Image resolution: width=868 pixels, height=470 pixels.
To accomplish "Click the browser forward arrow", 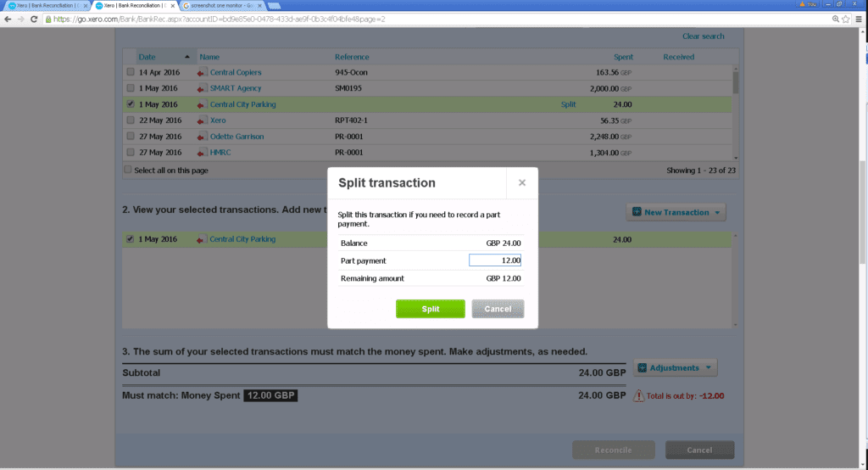I will point(21,19).
